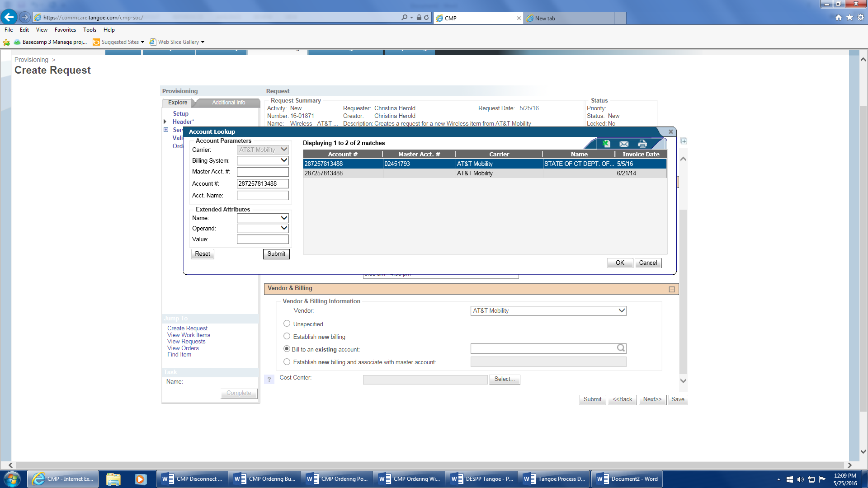Collapse the Vendor & Billing section

672,289
